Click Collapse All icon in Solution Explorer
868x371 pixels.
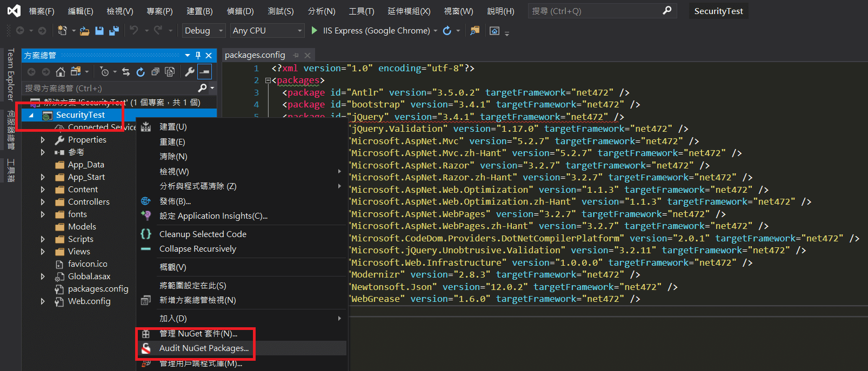coord(155,72)
